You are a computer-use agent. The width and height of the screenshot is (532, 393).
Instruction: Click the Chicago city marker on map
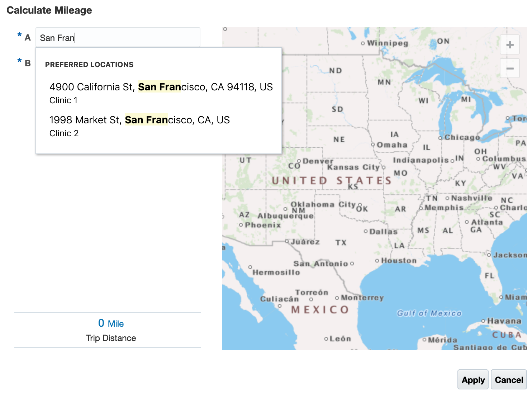pyautogui.click(x=441, y=138)
